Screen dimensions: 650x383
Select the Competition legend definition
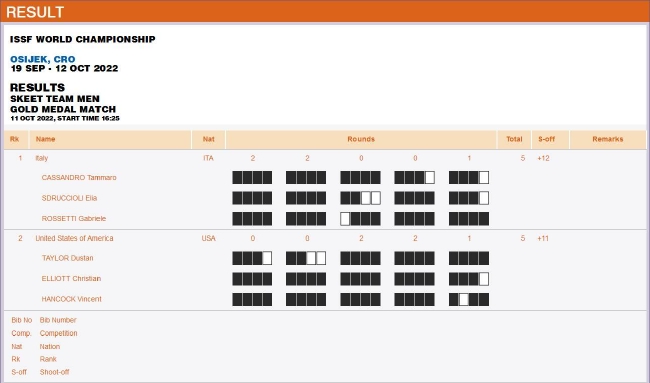click(58, 333)
